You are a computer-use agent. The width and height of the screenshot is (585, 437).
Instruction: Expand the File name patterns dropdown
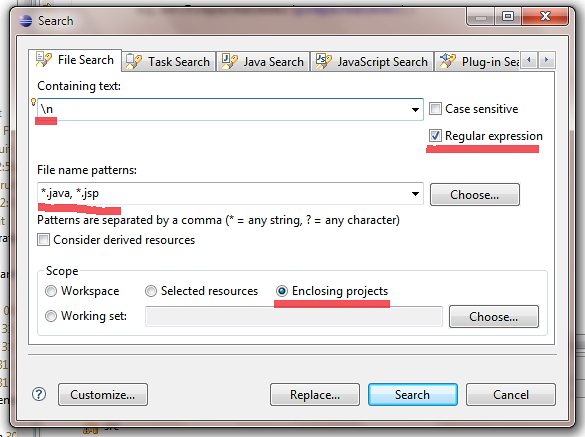(415, 194)
